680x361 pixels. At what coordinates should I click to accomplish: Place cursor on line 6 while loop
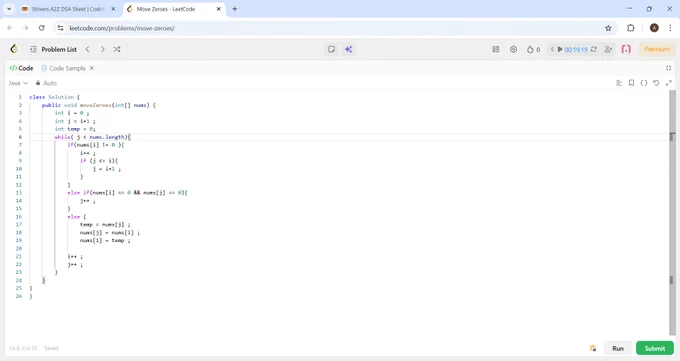pos(92,137)
